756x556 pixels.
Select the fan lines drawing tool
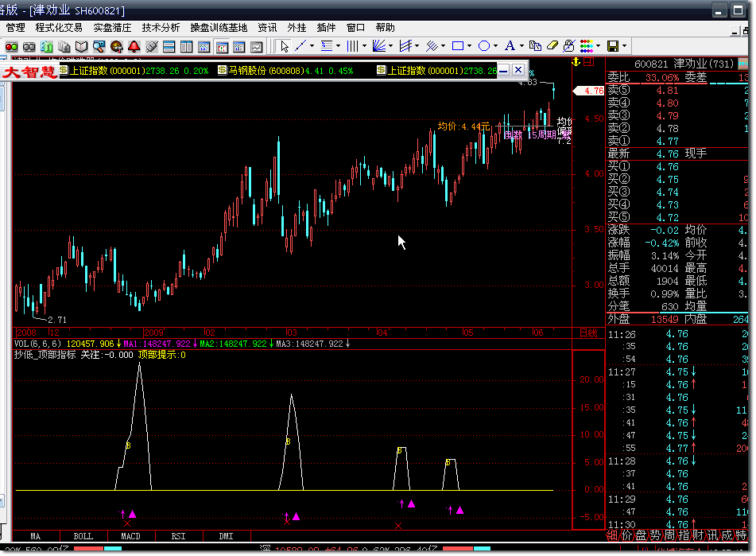pos(379,46)
